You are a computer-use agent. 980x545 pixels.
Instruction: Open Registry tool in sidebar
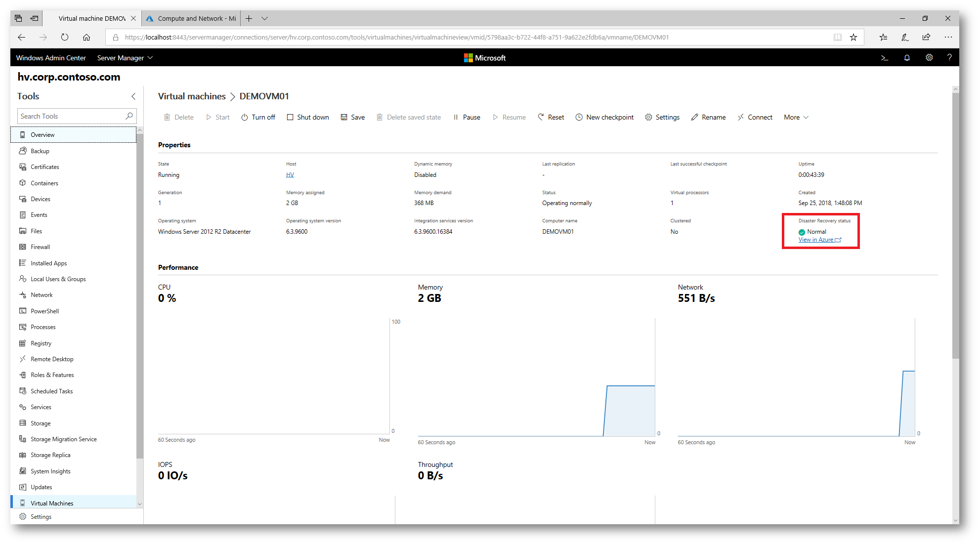click(x=74, y=343)
